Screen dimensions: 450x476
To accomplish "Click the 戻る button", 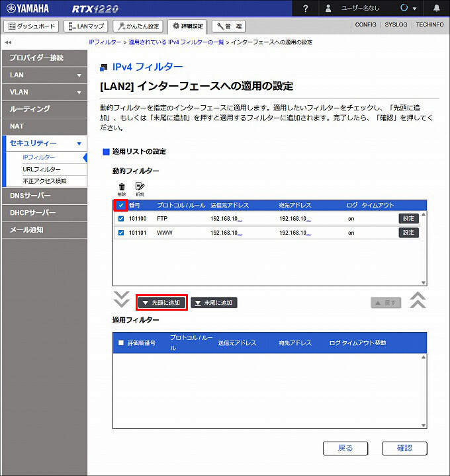I will tap(345, 448).
